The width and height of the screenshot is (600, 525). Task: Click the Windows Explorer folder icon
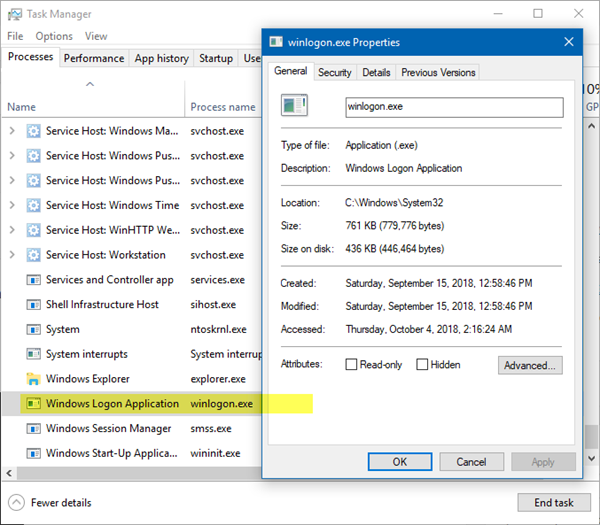[x=34, y=379]
